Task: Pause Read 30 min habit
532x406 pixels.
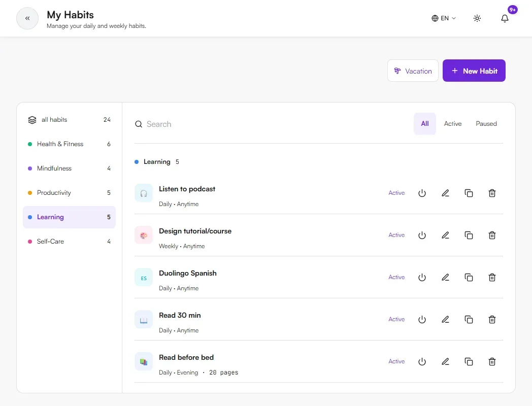Action: (x=422, y=320)
